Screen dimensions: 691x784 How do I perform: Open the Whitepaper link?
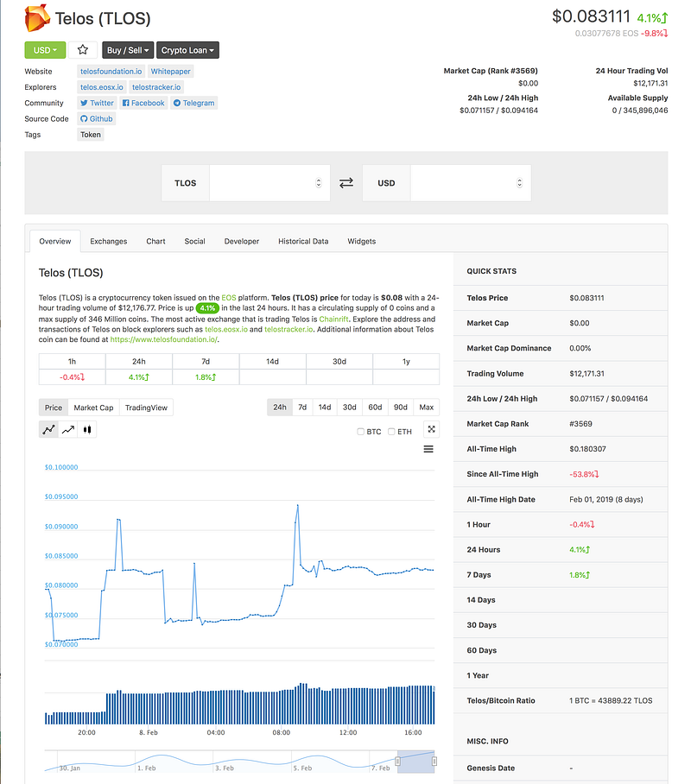(x=171, y=72)
